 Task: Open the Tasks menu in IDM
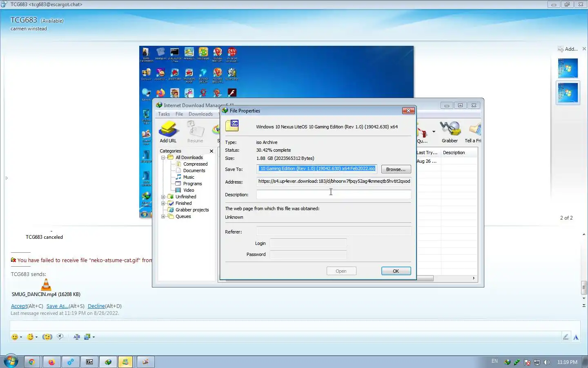(164, 114)
